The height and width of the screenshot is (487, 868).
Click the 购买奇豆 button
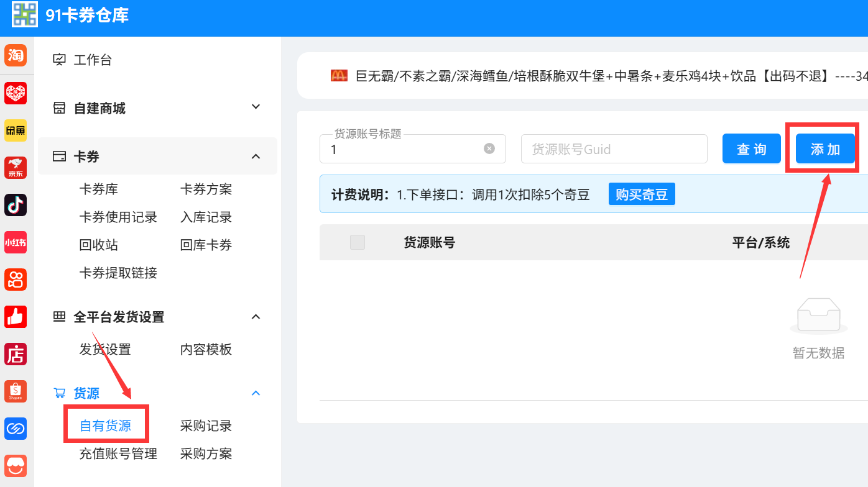pyautogui.click(x=642, y=194)
